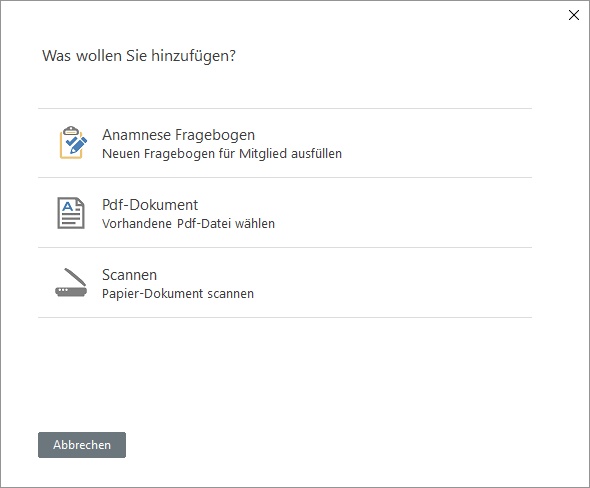Click the blue letter A on document icon

click(68, 206)
